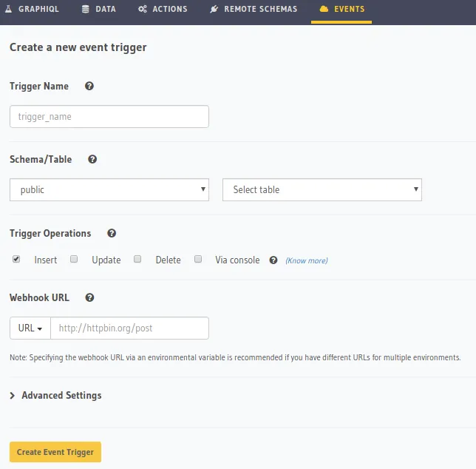The height and width of the screenshot is (469, 476).
Task: Click the GraphiQL flask icon
Action: coord(10,10)
